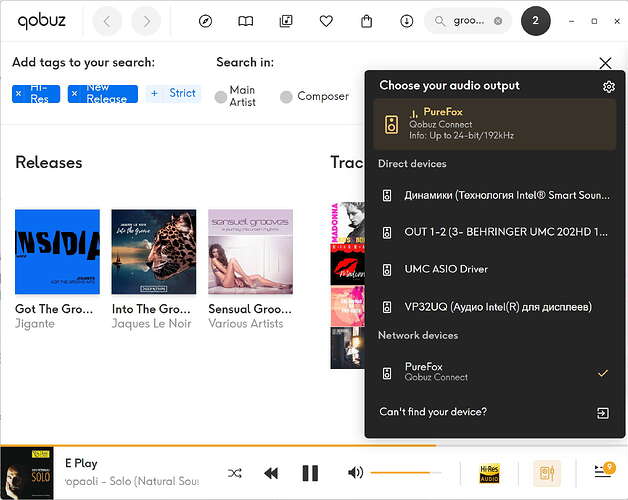Image resolution: width=628 pixels, height=500 pixels.
Task: Open the Discover compass icon
Action: click(206, 21)
